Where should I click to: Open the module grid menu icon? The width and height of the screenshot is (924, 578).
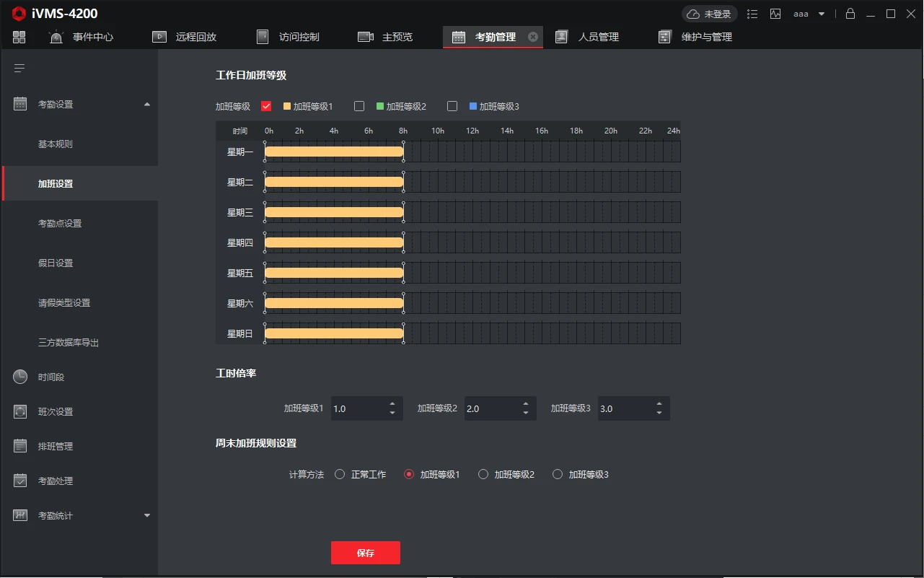(x=19, y=37)
